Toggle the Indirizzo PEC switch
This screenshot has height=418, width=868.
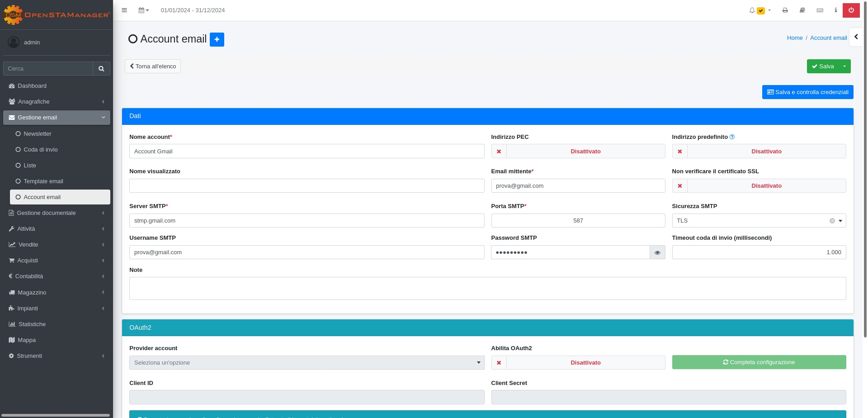tap(578, 151)
